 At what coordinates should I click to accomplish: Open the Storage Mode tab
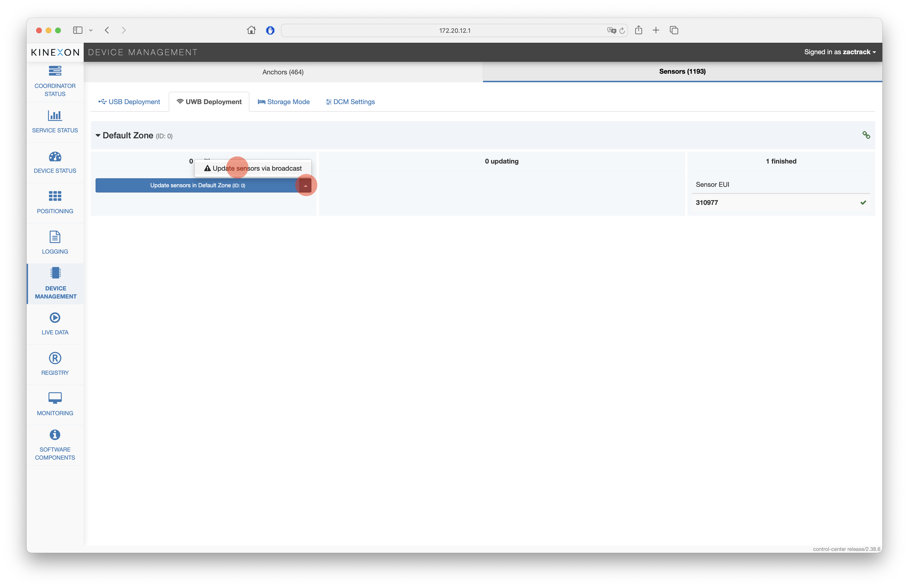pyautogui.click(x=284, y=102)
